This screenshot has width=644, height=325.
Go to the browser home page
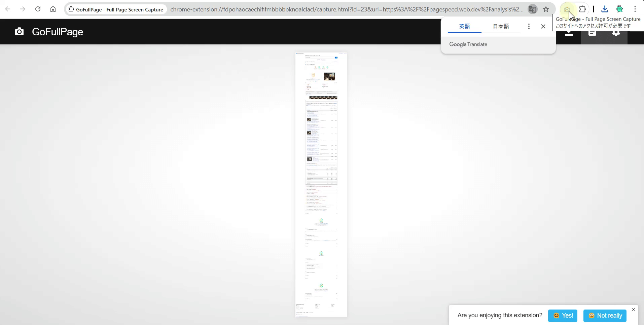click(53, 9)
